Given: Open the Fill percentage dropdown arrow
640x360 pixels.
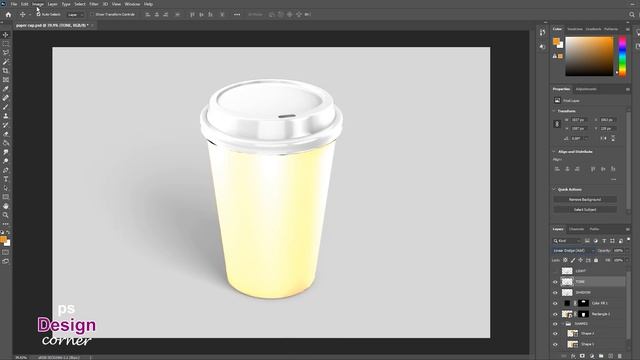Looking at the screenshot, I should (x=627, y=260).
